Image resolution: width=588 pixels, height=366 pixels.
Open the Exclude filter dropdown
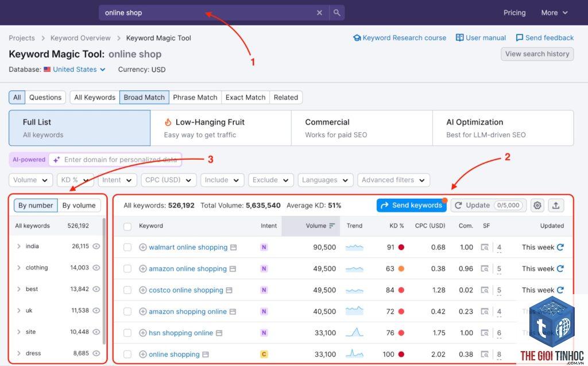271,180
